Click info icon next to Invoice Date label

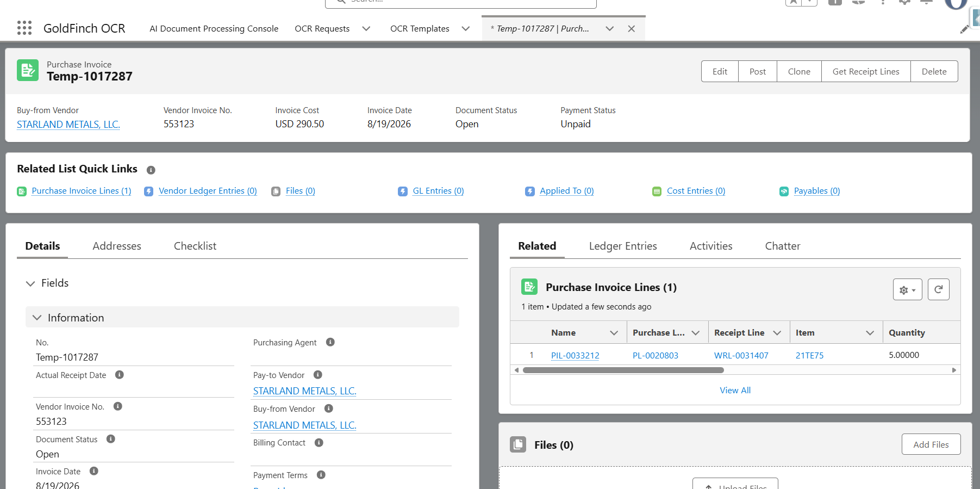click(93, 471)
